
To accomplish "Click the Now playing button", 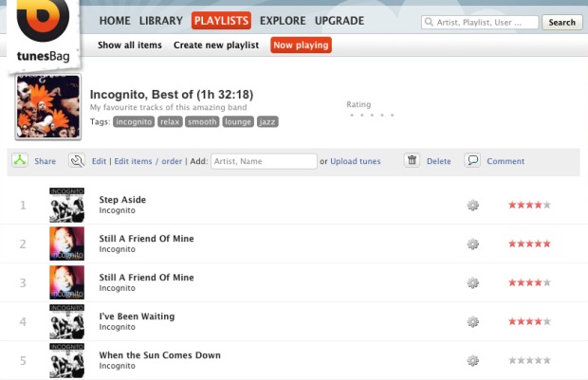I will (x=301, y=45).
